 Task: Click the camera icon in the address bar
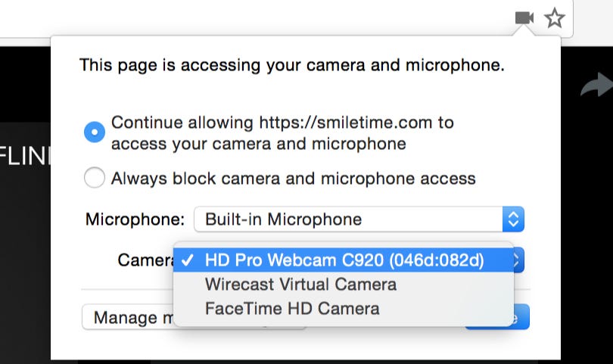(524, 17)
